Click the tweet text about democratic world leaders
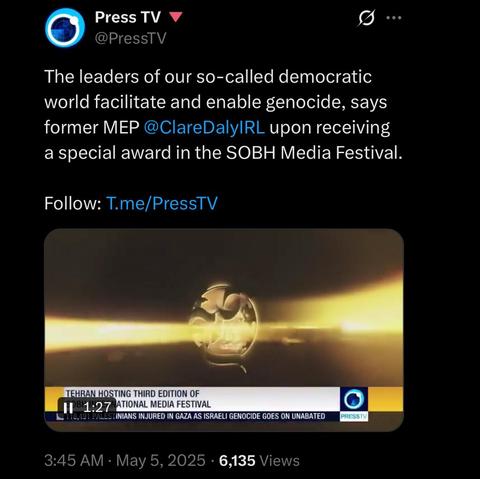 coord(223,114)
